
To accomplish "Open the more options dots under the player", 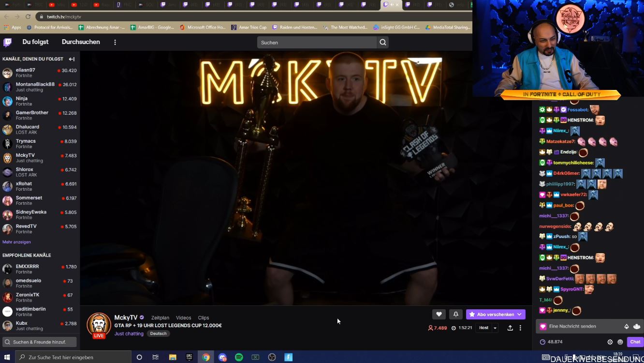I will pos(520,328).
